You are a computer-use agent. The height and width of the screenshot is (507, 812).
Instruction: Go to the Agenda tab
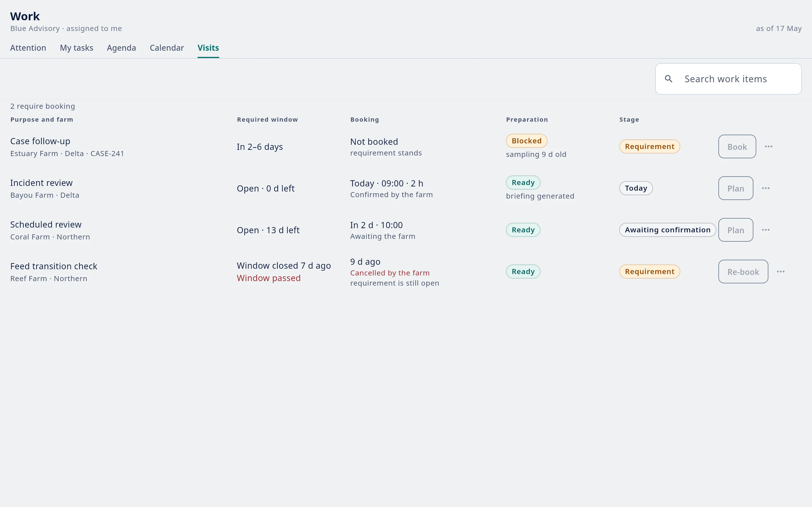[122, 48]
